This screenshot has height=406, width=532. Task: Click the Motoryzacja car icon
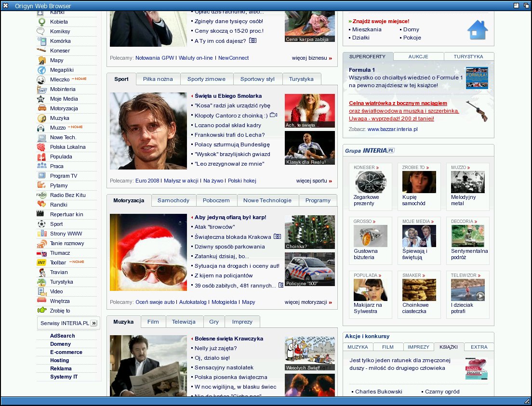click(x=42, y=108)
